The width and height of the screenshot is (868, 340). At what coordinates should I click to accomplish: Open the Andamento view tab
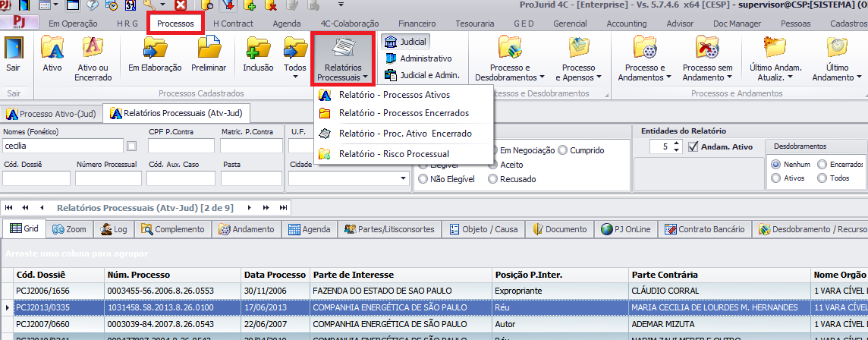[247, 229]
